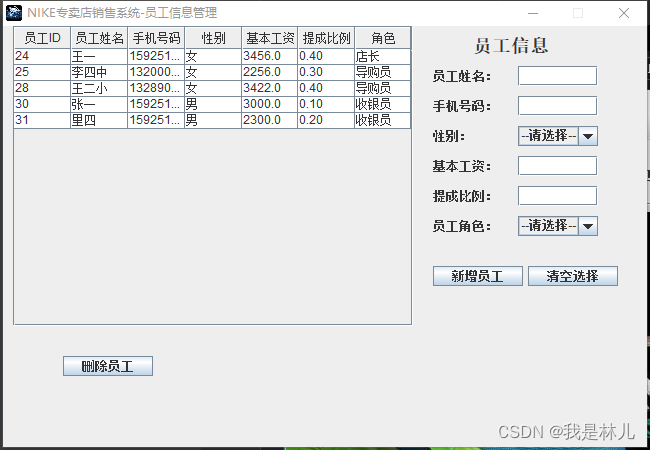Select the row with employee ID 31

coord(212,121)
